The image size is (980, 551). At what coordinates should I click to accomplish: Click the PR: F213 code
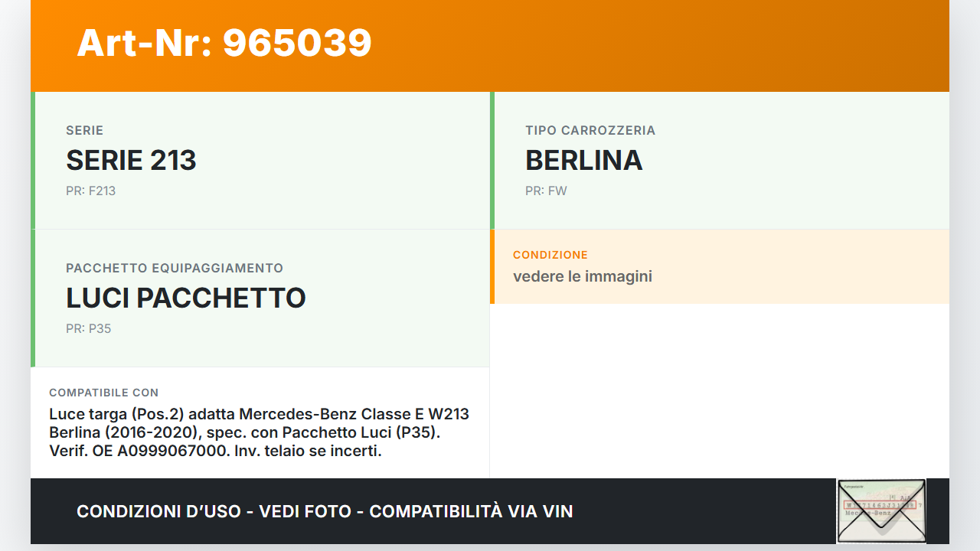point(90,191)
